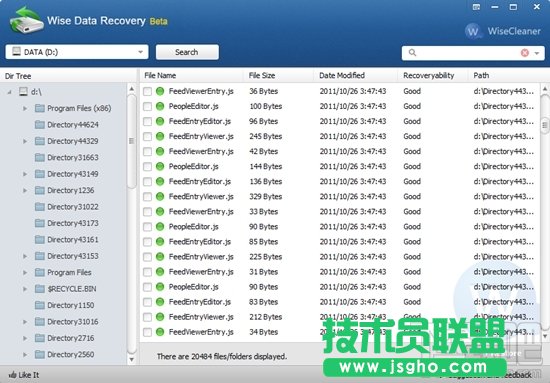Open the DATA (D:) drive dropdown
Screen dimensions: 550x383
(77, 52)
